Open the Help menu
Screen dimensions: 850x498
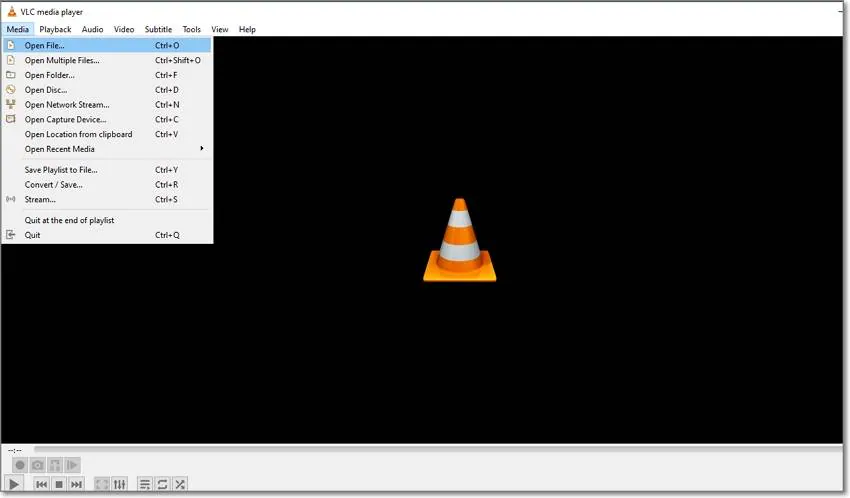[247, 29]
